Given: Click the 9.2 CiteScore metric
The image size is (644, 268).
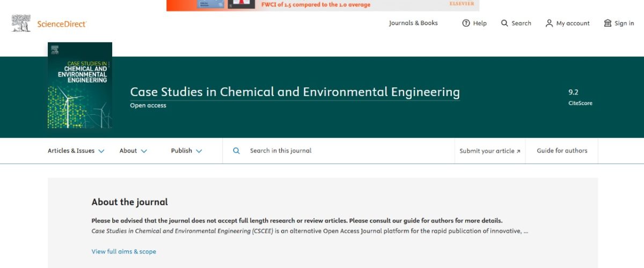Looking at the screenshot, I should (x=580, y=97).
